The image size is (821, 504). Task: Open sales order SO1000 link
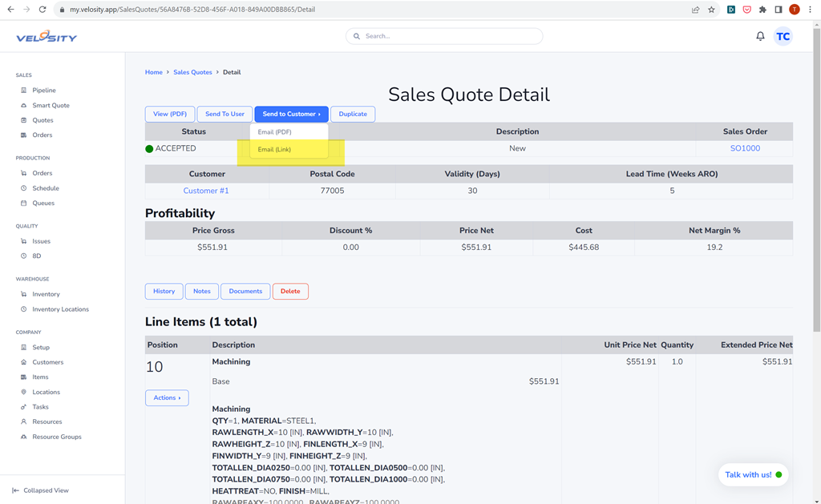point(745,148)
